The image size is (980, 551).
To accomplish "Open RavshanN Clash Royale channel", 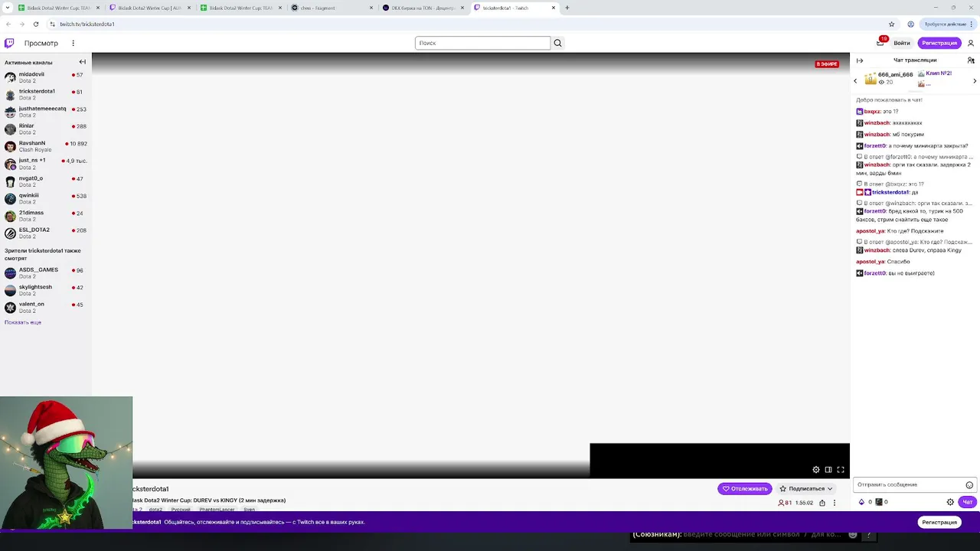I will 45,146.
